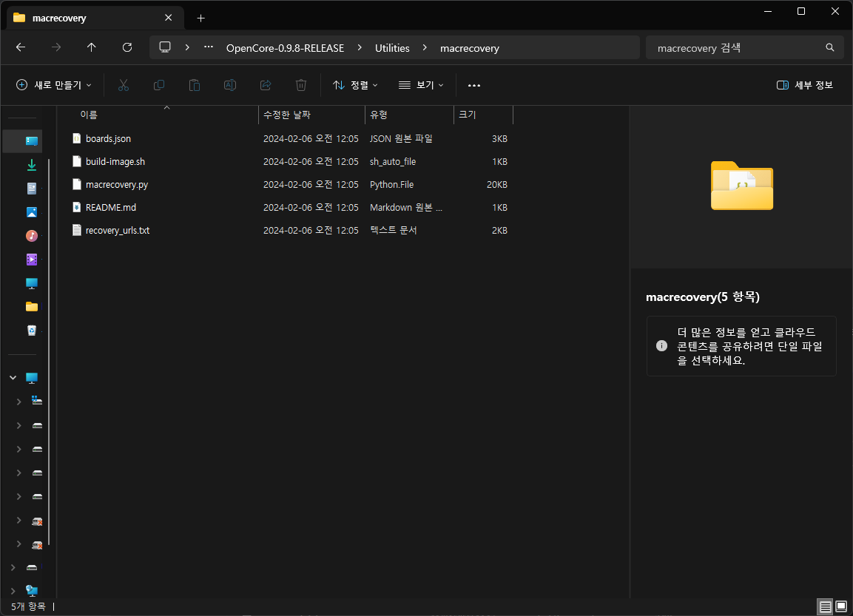Sort by 이름 column header

[89, 115]
